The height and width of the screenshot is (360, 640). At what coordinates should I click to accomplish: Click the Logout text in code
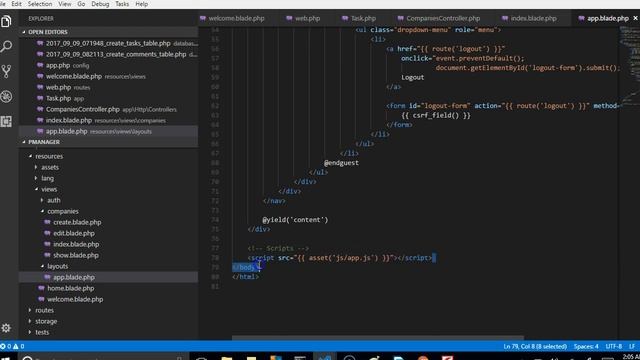click(412, 78)
